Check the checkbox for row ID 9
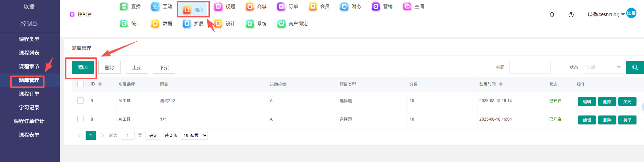The height and width of the screenshot is (162, 644). (x=80, y=100)
